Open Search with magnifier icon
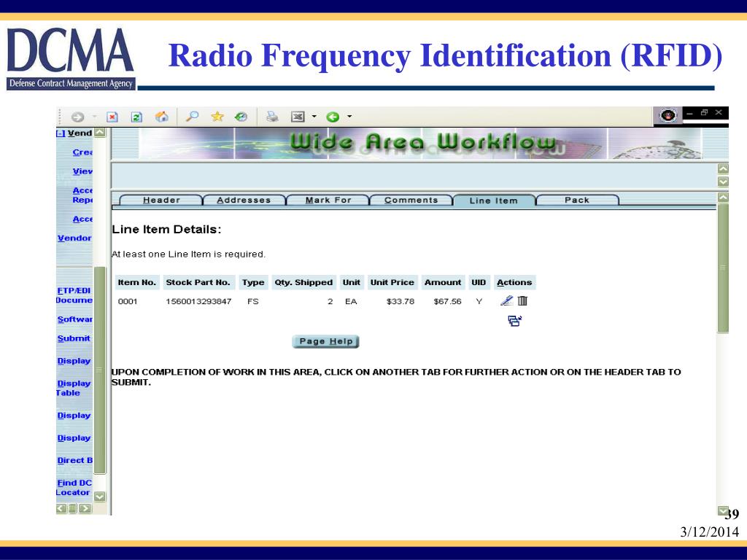 click(192, 116)
